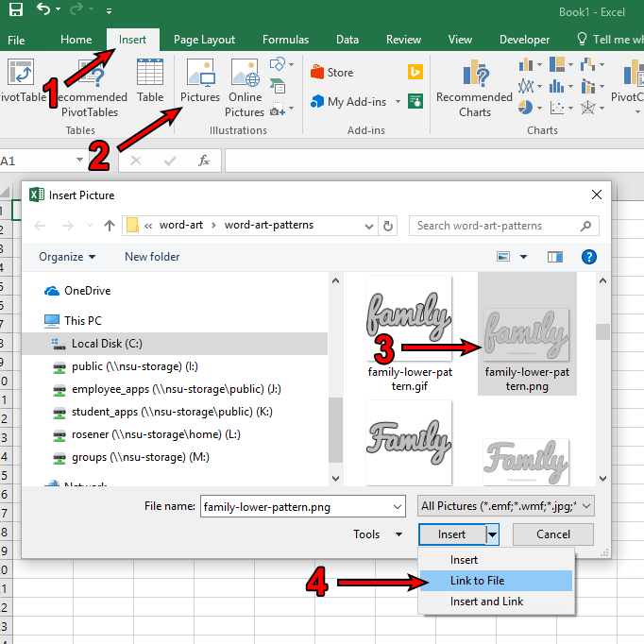Click the New folder button
This screenshot has height=644, width=644.
pos(152,257)
